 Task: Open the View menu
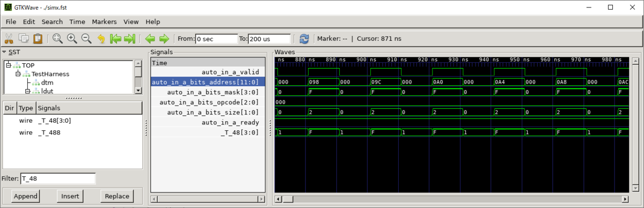[x=131, y=22]
